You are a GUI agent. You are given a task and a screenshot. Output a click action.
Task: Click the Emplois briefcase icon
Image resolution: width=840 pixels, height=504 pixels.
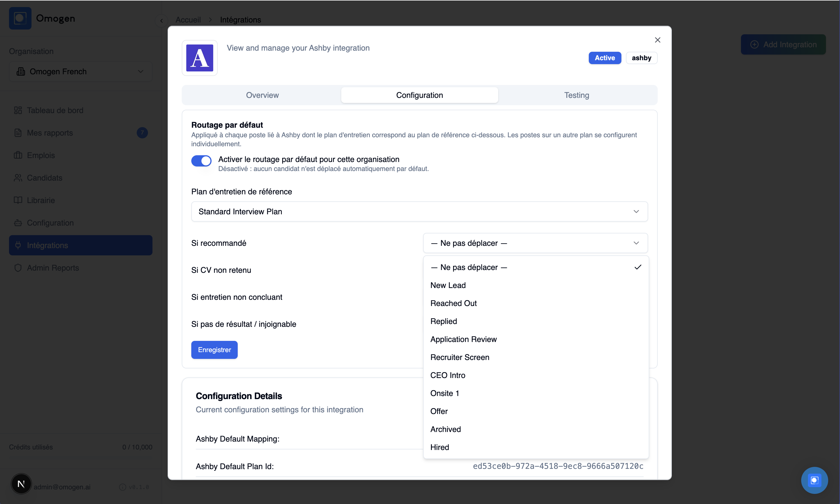[x=18, y=155]
